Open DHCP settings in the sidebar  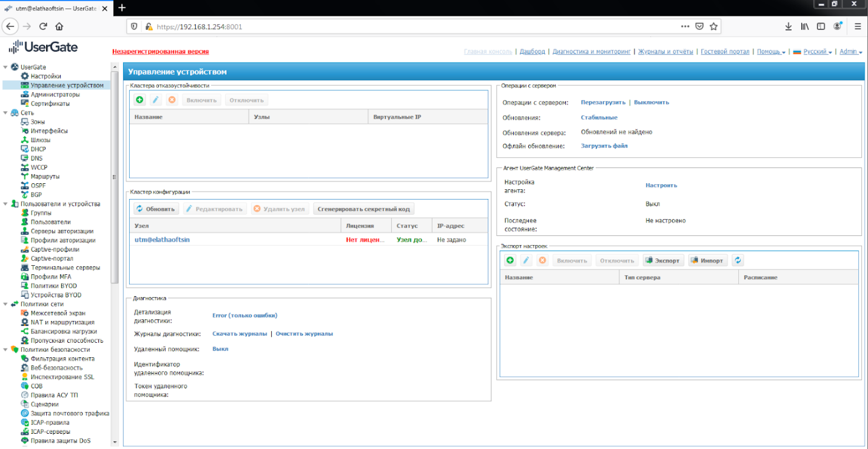click(38, 149)
